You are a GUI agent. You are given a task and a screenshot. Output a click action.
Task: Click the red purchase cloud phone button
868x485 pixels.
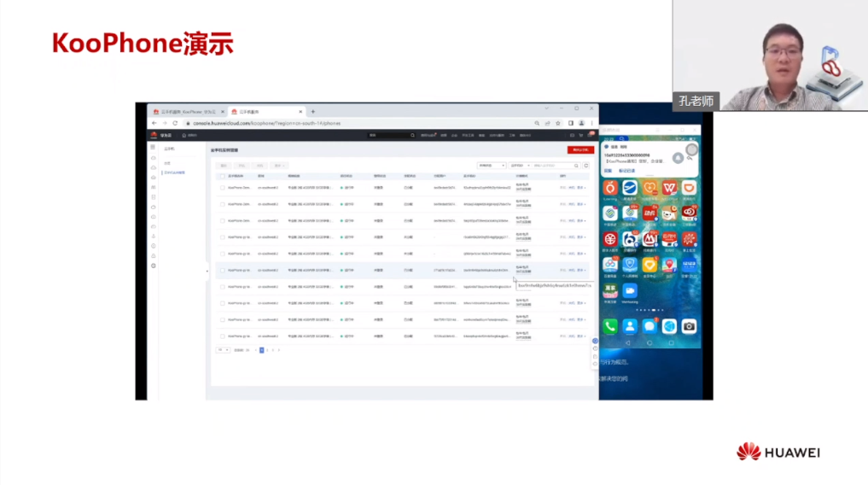coord(580,150)
